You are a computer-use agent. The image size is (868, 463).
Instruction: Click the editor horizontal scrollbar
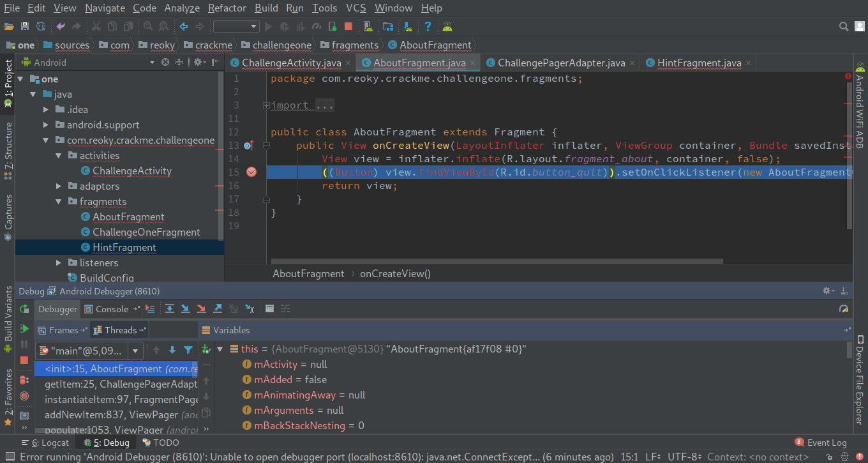tap(497, 261)
